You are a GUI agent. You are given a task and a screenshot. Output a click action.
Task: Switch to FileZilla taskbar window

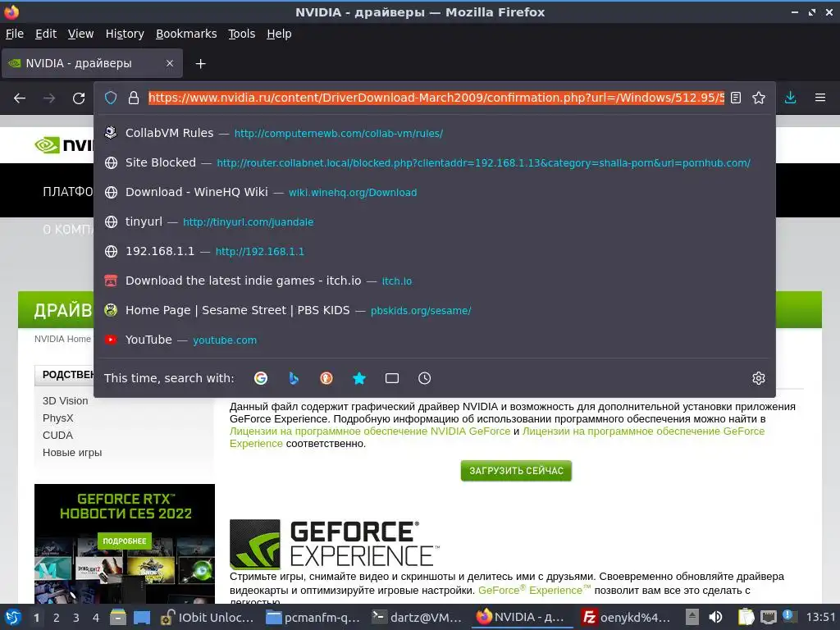(627, 618)
